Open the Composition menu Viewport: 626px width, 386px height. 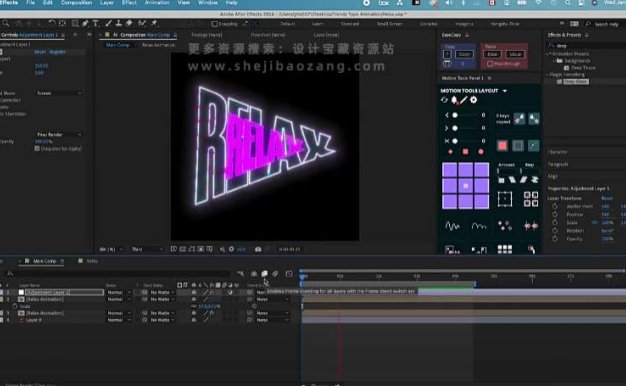(76, 3)
